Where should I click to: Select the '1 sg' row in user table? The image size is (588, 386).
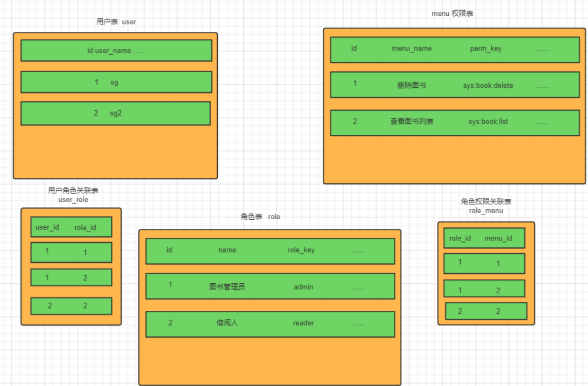click(x=116, y=82)
